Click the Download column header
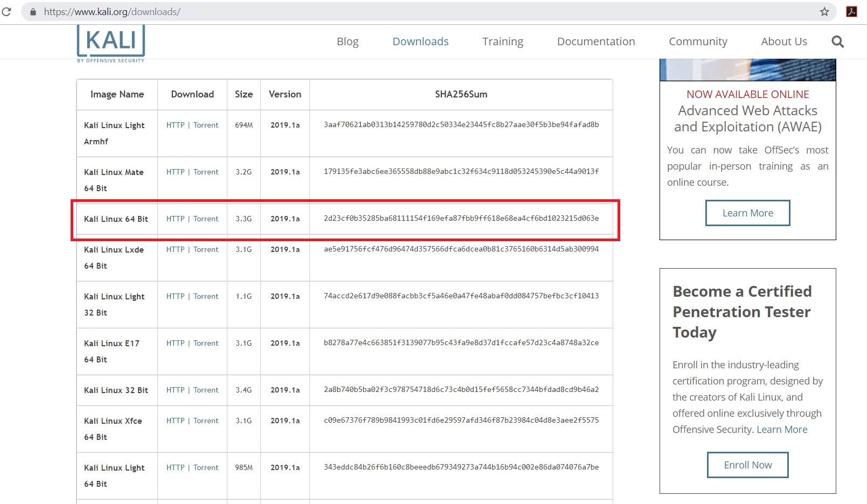 [x=192, y=94]
